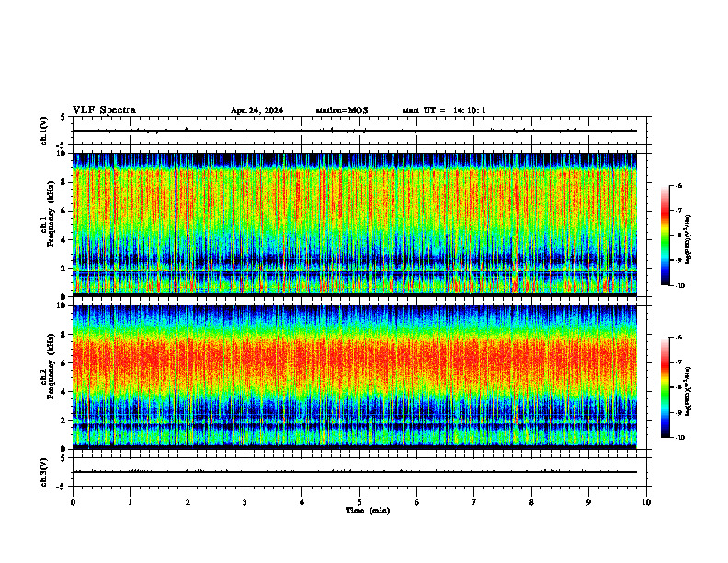This screenshot has width=728, height=563.
Task: Click the "0" tick on the time axis
Action: coord(73,502)
